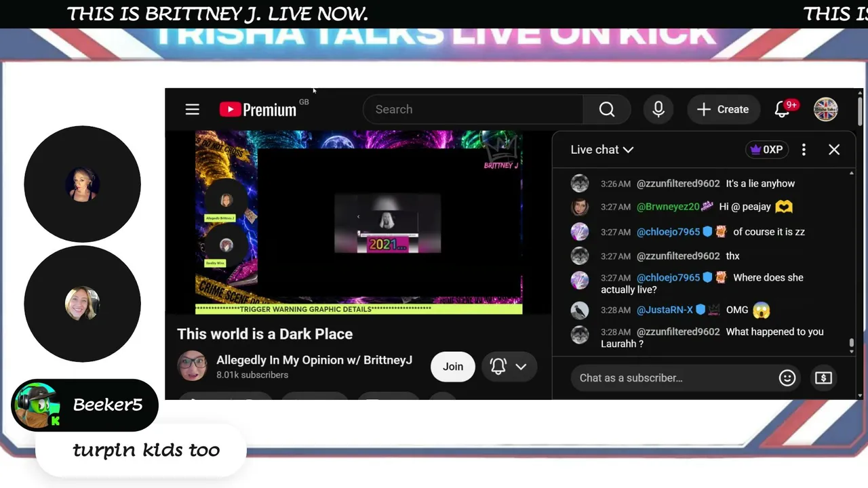Open @zzunfiltered9602 name on "It's a lie anyhow"

[x=678, y=184]
